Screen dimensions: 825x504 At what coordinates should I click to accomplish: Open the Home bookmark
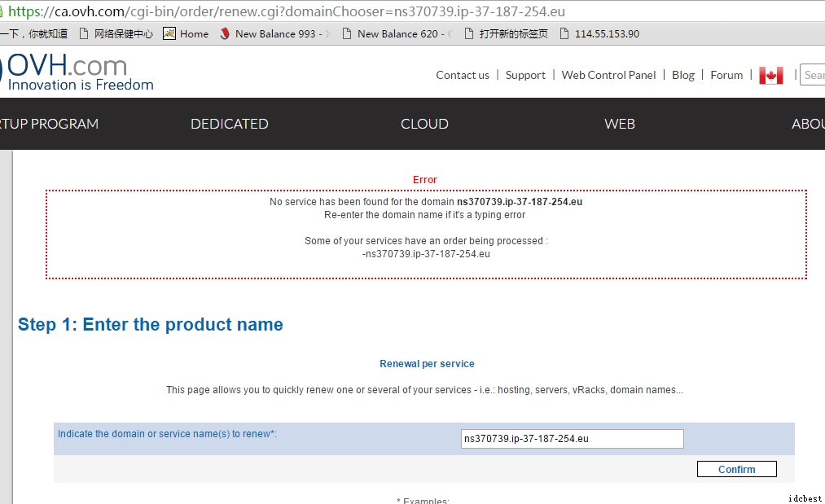tap(187, 33)
